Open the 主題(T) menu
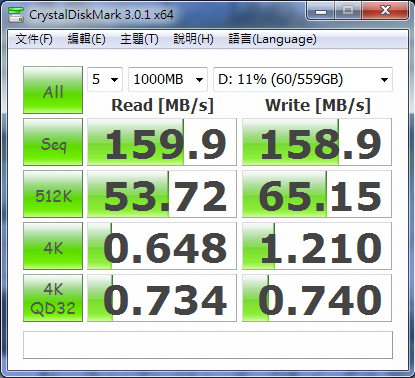The image size is (415, 378). point(139,39)
